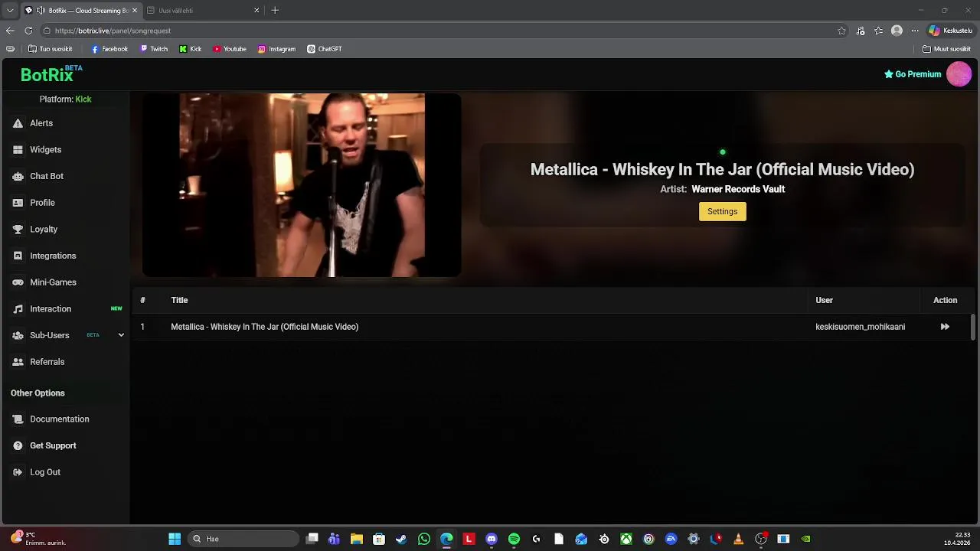980x551 pixels.
Task: Open the Instagram bookmark
Action: coord(276,49)
